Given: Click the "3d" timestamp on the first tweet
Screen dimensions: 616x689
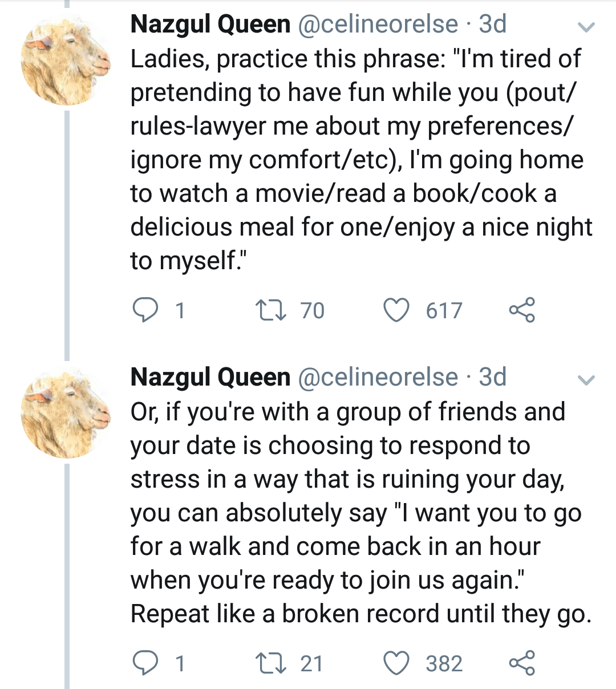Looking at the screenshot, I should [493, 25].
